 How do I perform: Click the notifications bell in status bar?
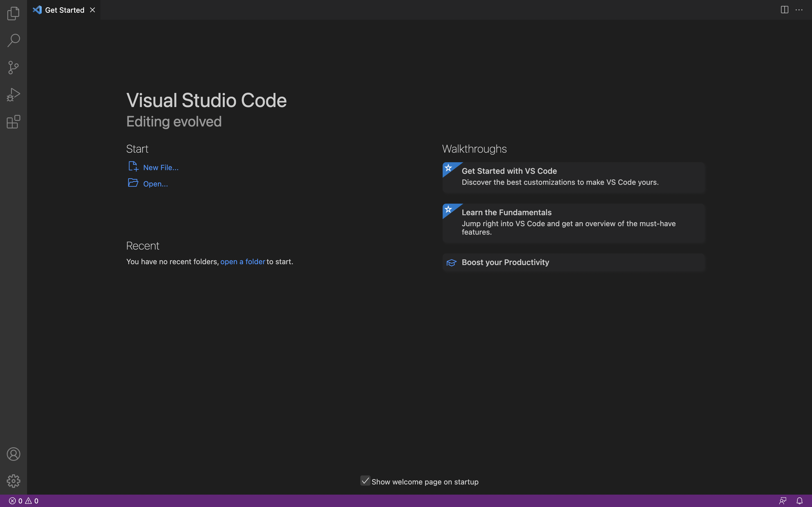[800, 501]
